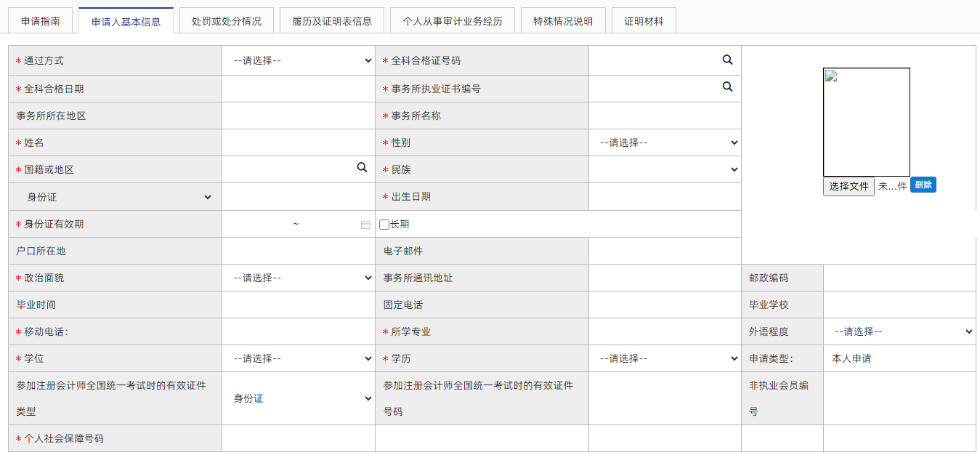Click the 选择文件 button
The height and width of the screenshot is (455, 980).
849,186
